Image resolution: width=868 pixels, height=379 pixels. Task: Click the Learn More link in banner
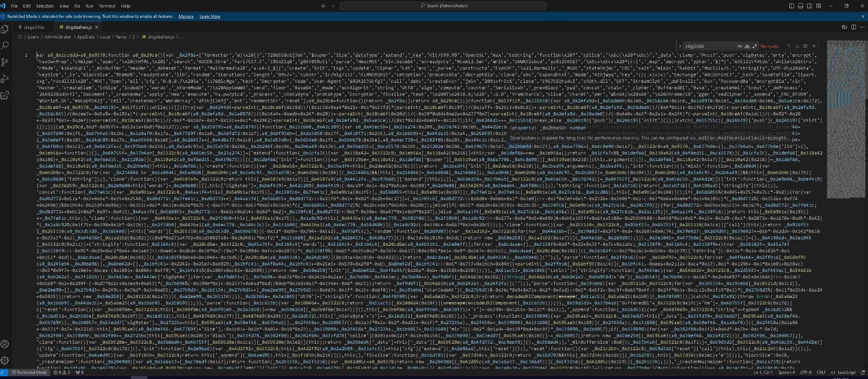(210, 16)
